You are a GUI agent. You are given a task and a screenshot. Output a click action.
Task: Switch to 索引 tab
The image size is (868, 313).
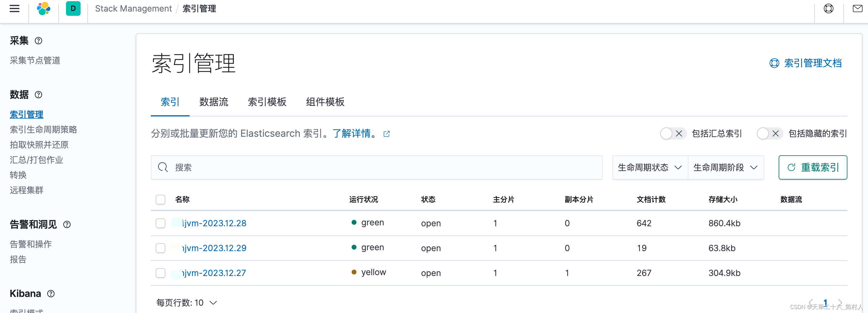[x=170, y=102]
